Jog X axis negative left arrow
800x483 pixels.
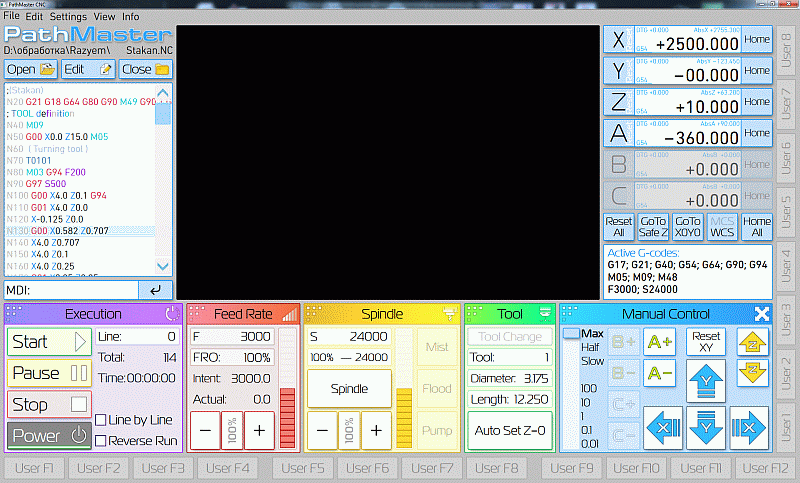click(663, 427)
